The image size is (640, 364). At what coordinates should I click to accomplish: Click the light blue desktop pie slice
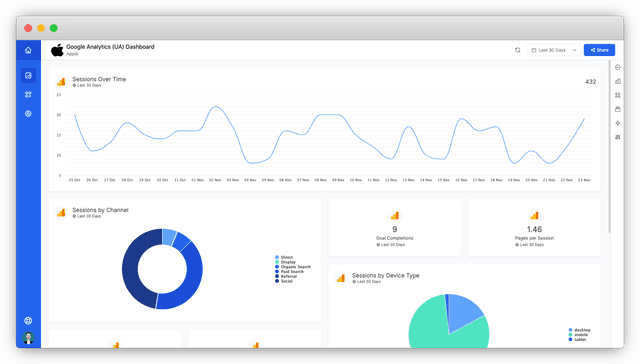(463, 312)
